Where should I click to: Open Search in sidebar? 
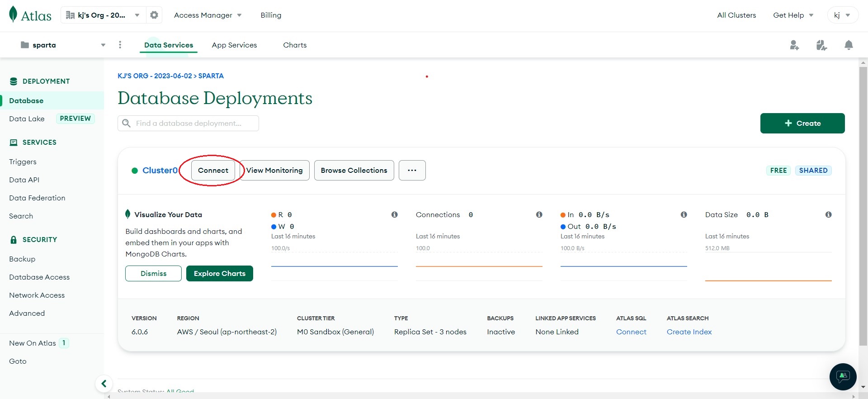(x=21, y=216)
